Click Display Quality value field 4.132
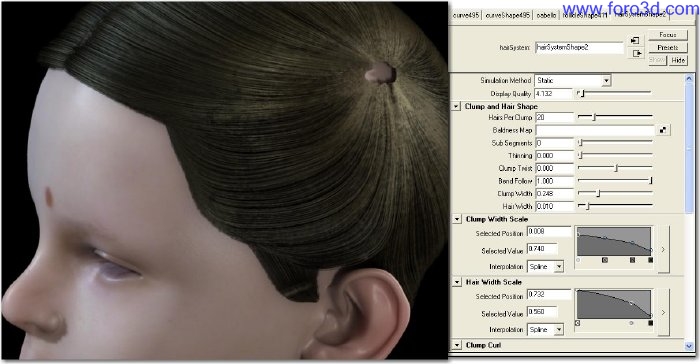The width and height of the screenshot is (700, 364). click(x=554, y=94)
